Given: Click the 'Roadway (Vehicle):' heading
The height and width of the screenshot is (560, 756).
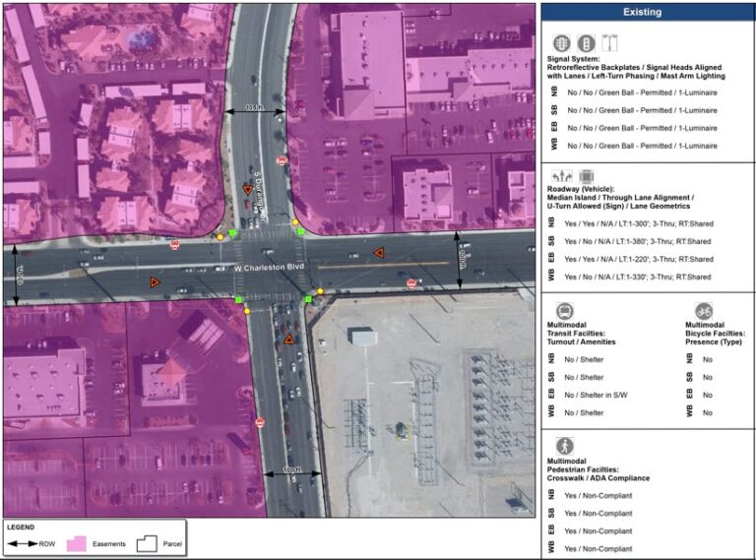Looking at the screenshot, I should click(581, 189).
